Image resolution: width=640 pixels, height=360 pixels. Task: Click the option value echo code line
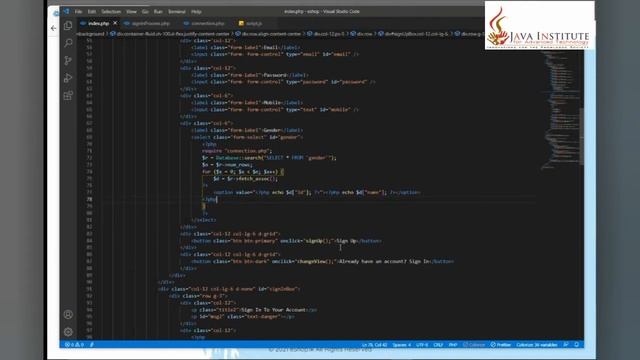point(316,192)
